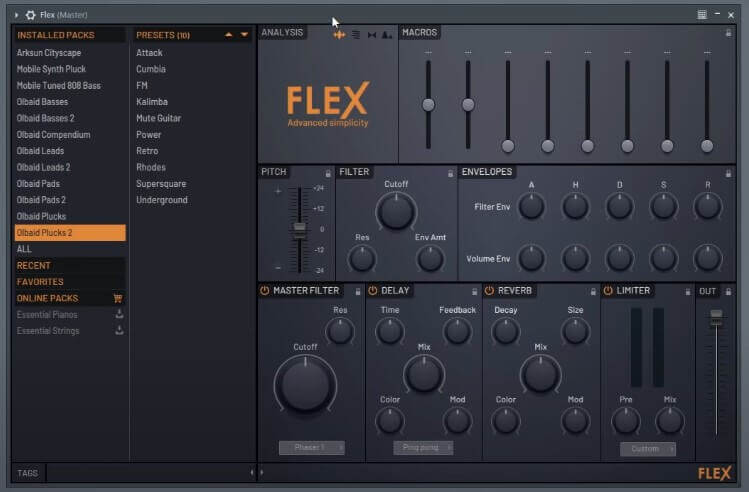Image resolution: width=749 pixels, height=492 pixels.
Task: Download the Essential Strings pack
Action: click(x=119, y=330)
